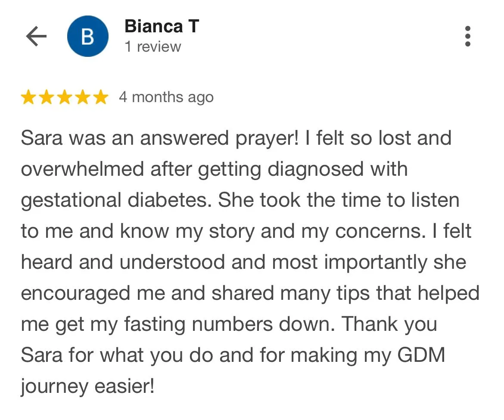Click 'Thank you' in the review text

pos(389,325)
